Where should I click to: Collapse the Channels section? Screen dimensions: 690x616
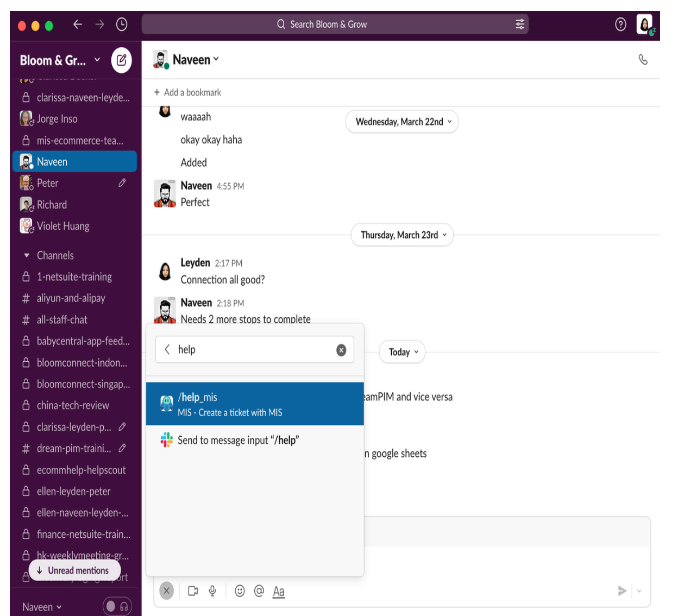pos(27,255)
